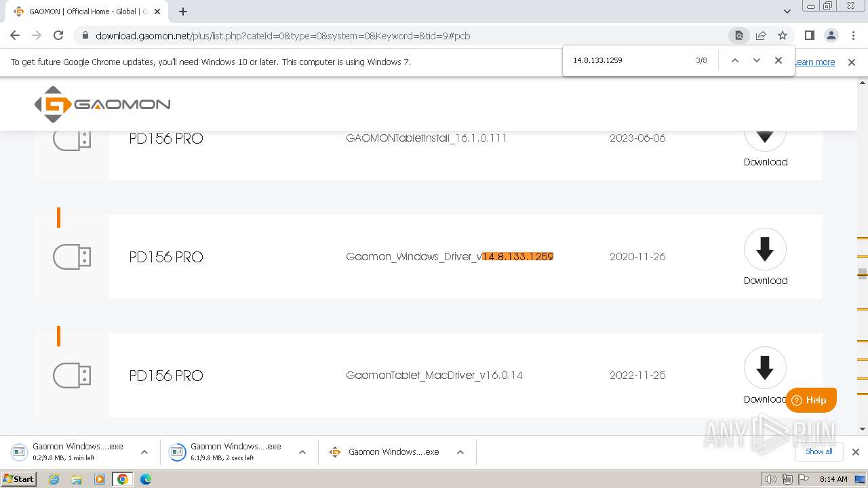Click Show all downloads button
The height and width of the screenshot is (488, 868).
click(819, 451)
